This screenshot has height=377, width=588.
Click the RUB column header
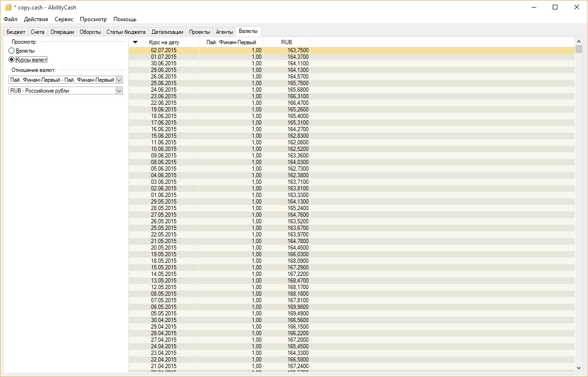pyautogui.click(x=286, y=42)
